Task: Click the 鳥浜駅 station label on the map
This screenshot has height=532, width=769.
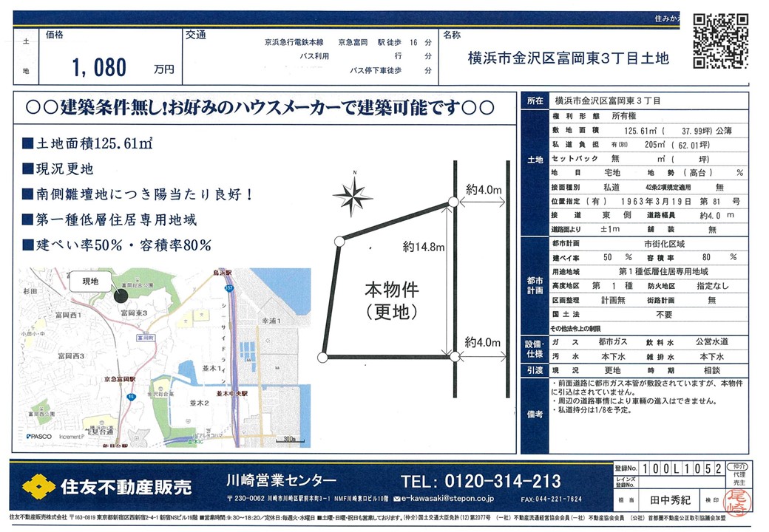Action: [x=224, y=272]
